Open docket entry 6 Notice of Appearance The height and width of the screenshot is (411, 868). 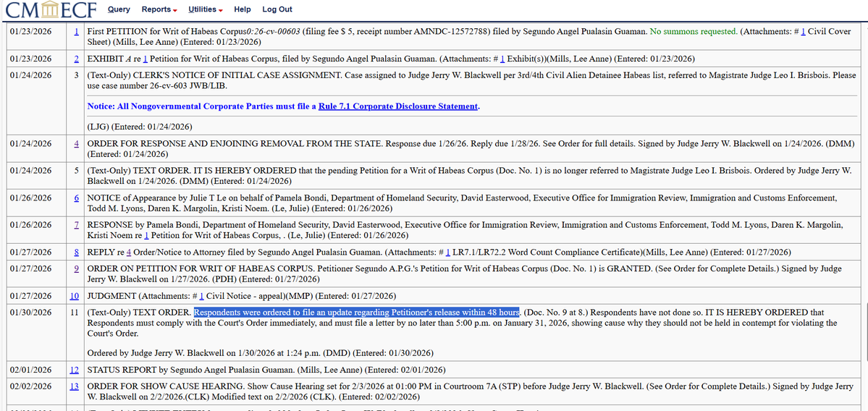pyautogui.click(x=77, y=198)
